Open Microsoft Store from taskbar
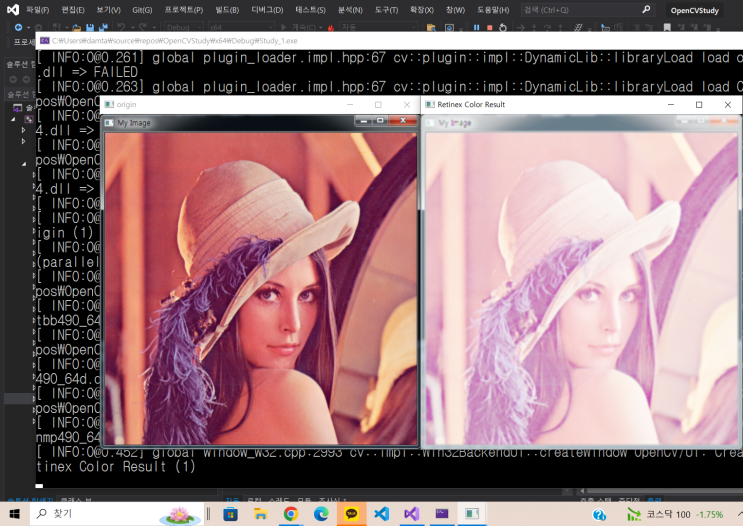The width and height of the screenshot is (743, 526). point(230,514)
